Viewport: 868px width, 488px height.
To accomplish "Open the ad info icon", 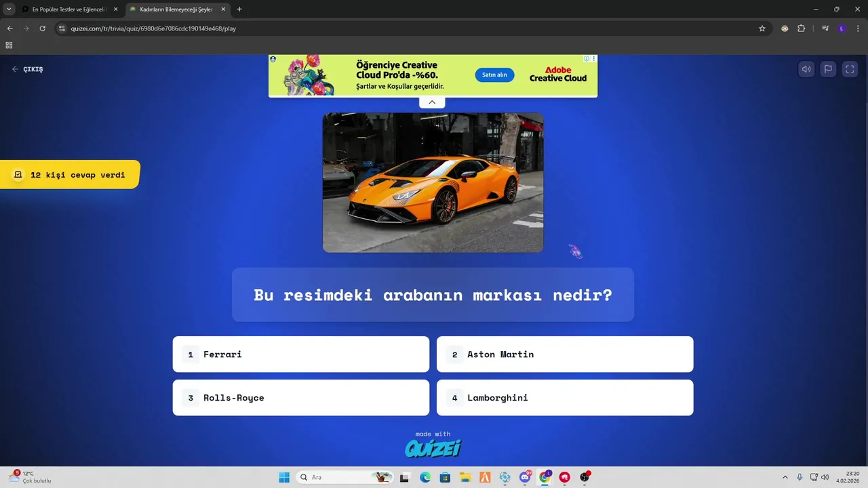I will pyautogui.click(x=587, y=59).
